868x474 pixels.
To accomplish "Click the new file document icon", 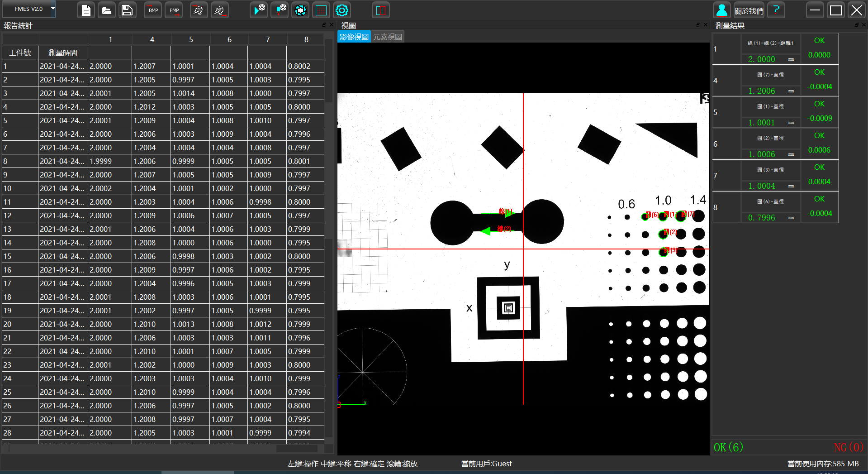I will [x=86, y=10].
